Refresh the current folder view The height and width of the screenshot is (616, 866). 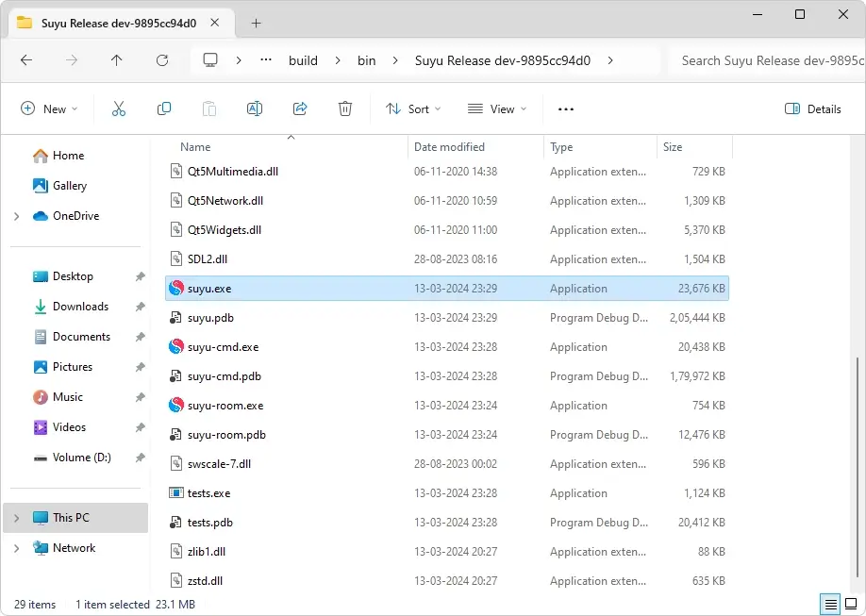pos(162,60)
